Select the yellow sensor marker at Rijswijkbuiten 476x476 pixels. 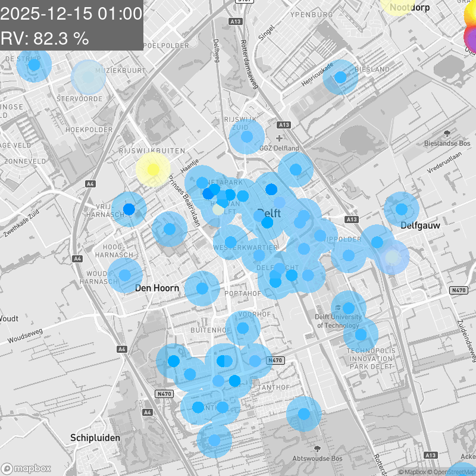click(152, 170)
